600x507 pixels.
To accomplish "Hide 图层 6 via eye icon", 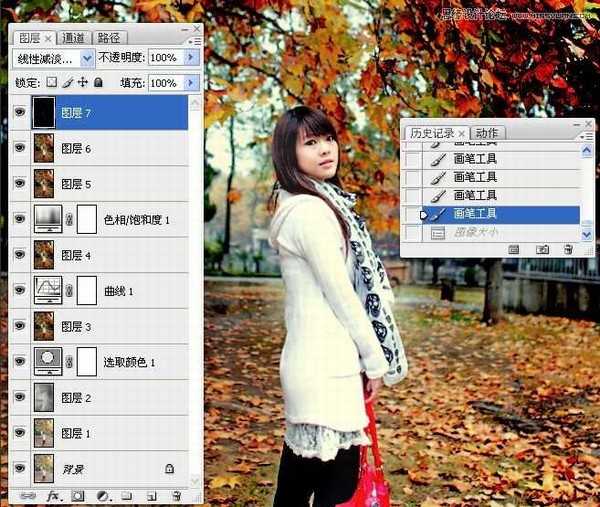I will (20, 147).
